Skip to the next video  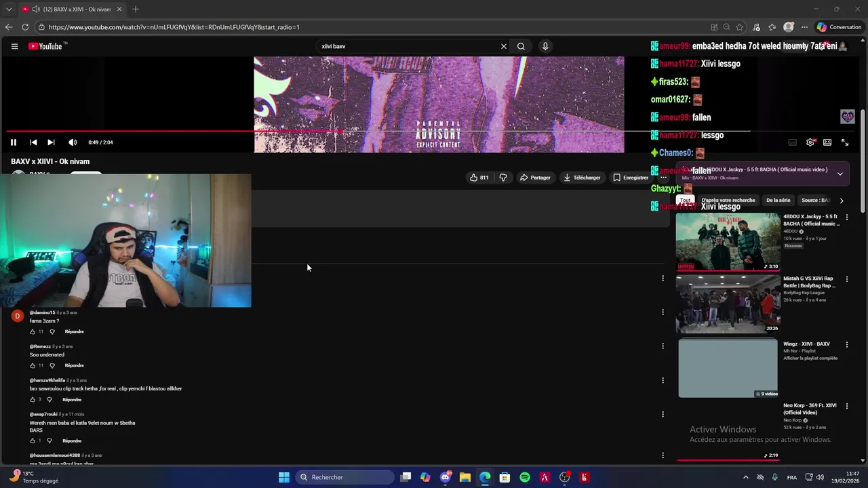click(x=51, y=142)
